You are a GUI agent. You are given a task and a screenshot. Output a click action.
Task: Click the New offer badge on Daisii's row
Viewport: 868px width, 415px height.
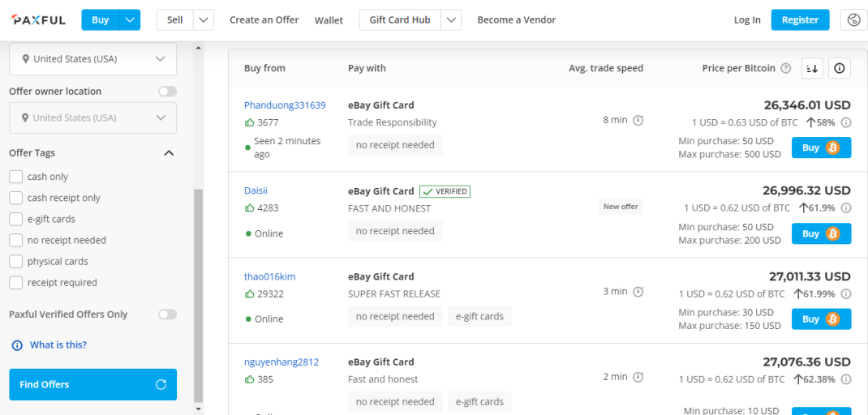621,207
